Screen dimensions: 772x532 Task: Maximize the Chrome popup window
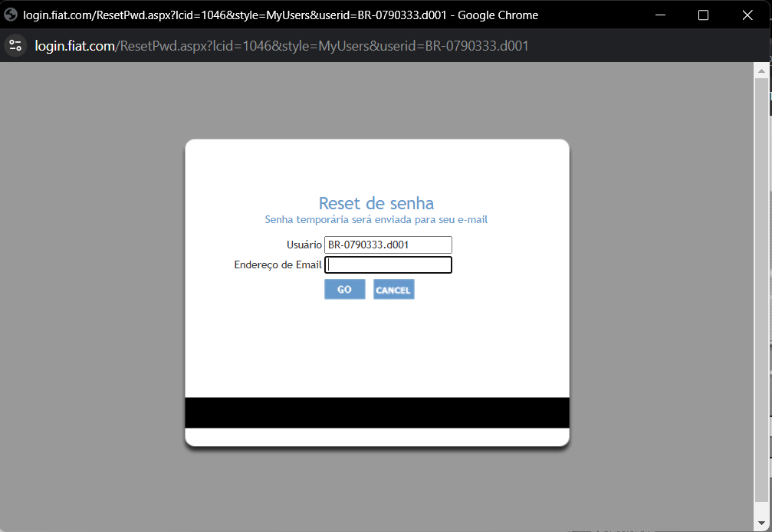click(703, 15)
